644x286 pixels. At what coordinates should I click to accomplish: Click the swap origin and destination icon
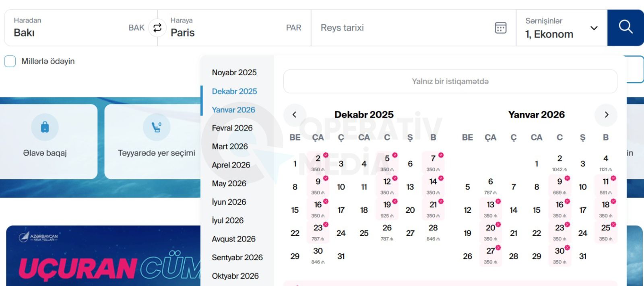[x=157, y=27]
